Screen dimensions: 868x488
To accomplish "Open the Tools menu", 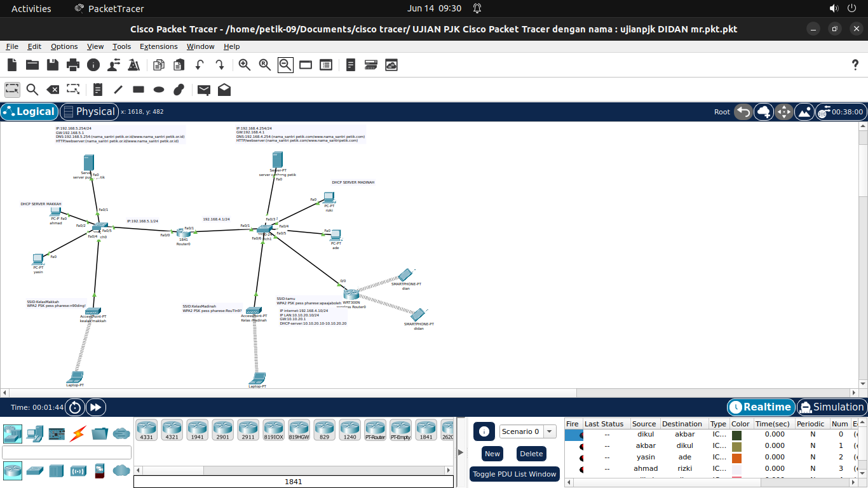I will [x=121, y=46].
